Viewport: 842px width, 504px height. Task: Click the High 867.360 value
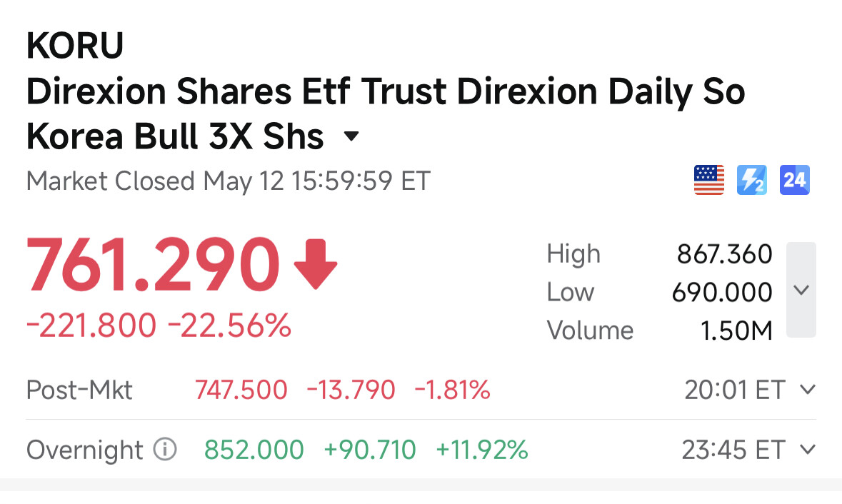(724, 254)
